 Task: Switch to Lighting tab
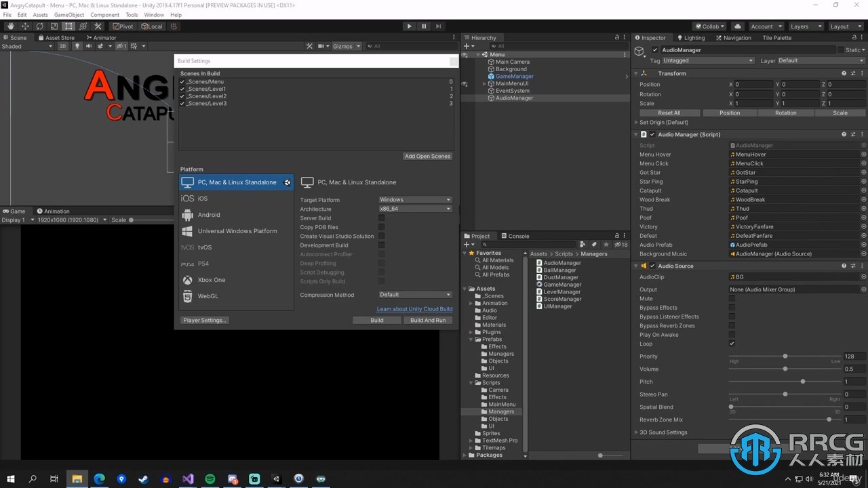coord(690,38)
